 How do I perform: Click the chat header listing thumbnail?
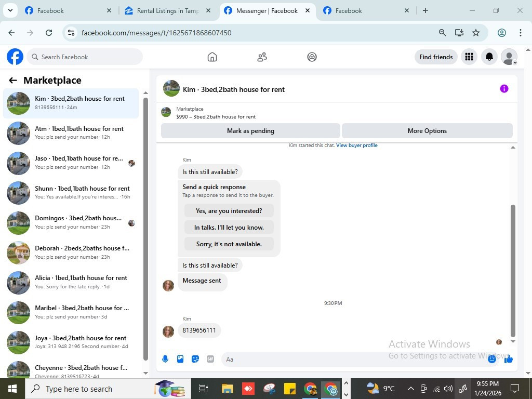coord(171,88)
